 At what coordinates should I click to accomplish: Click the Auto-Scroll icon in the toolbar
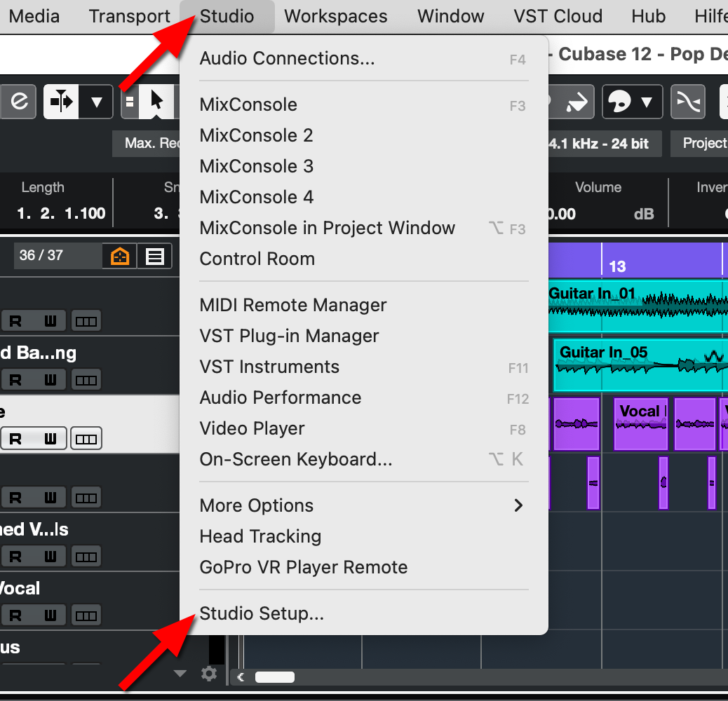click(61, 101)
